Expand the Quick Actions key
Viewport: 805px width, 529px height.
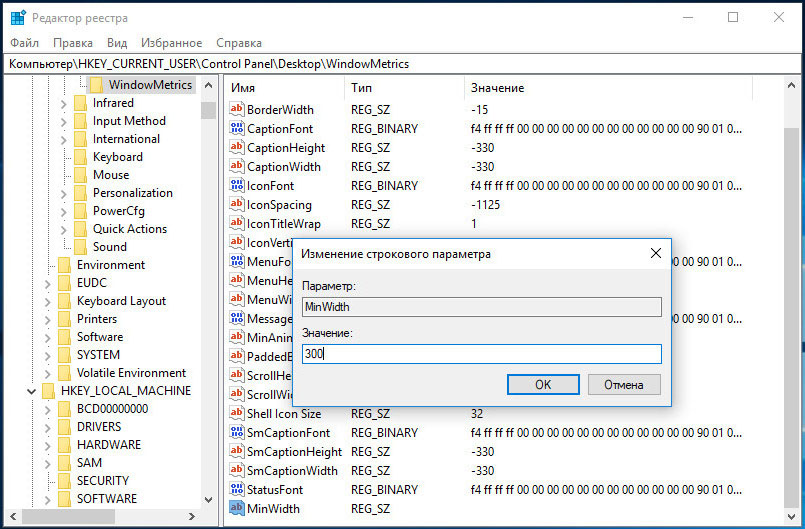tap(63, 230)
